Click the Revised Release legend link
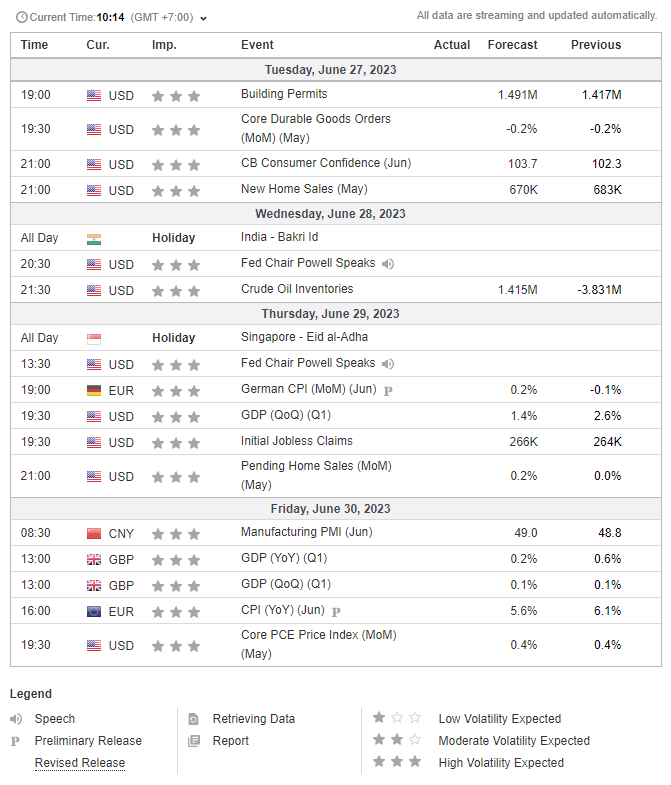 (x=80, y=763)
